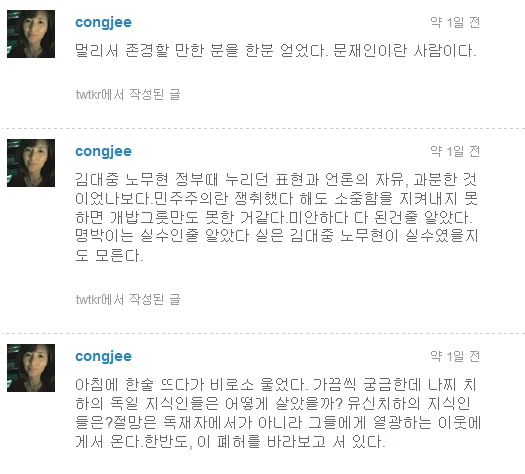
Task: Open twtkr에서 작성된 글 source below second tweet
Action: 128,299
